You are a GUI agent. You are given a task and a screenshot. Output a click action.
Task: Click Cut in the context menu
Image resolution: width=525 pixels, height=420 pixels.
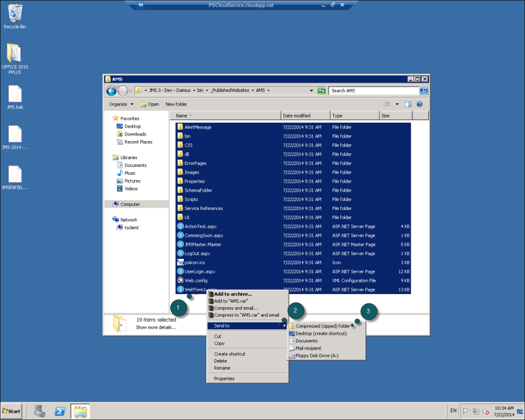click(x=247, y=337)
